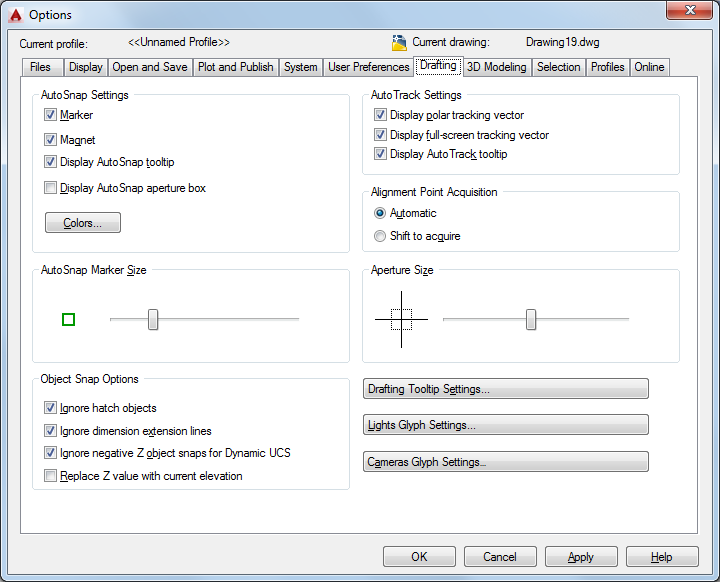Image resolution: width=720 pixels, height=582 pixels.
Task: Click the AutoSnap Marker Size slider handle
Action: coord(153,319)
